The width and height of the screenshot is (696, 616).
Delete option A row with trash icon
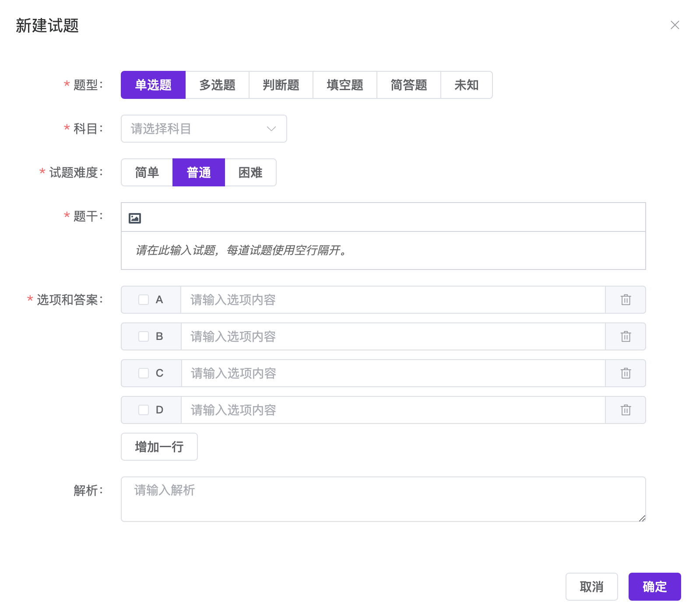coord(626,300)
